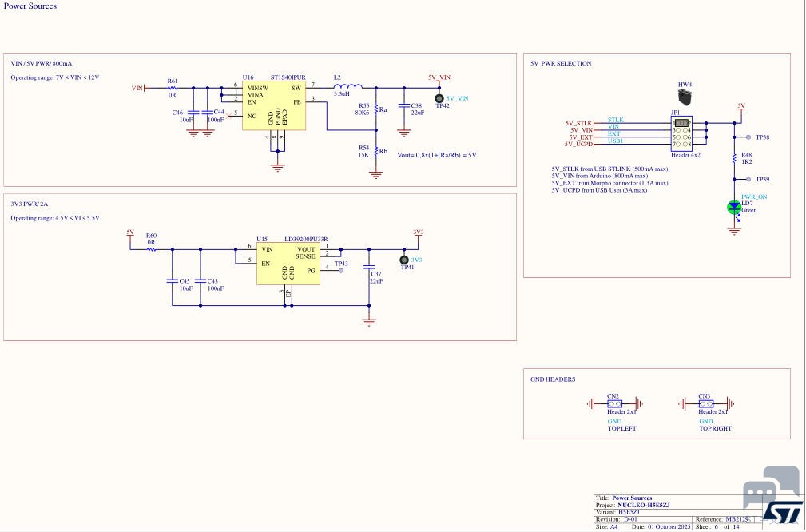
Task: Click "Operating range: 7V < VIN < 12V" note
Action: pyautogui.click(x=55, y=77)
